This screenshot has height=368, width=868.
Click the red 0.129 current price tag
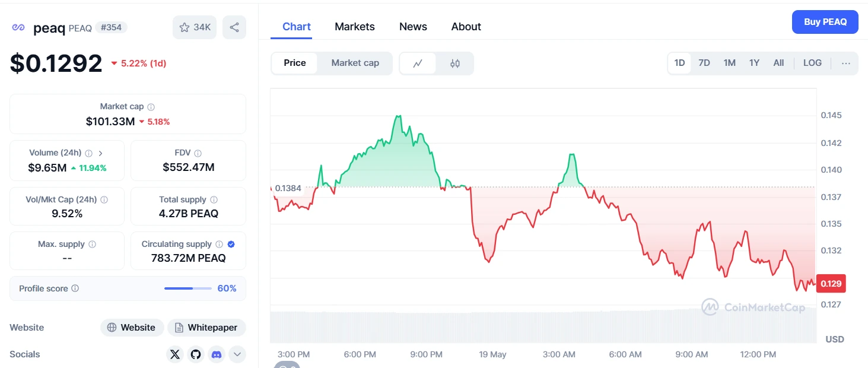(x=831, y=284)
